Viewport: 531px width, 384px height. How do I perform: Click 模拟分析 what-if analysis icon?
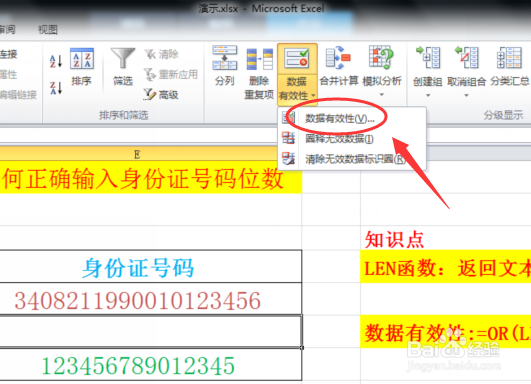point(382,58)
